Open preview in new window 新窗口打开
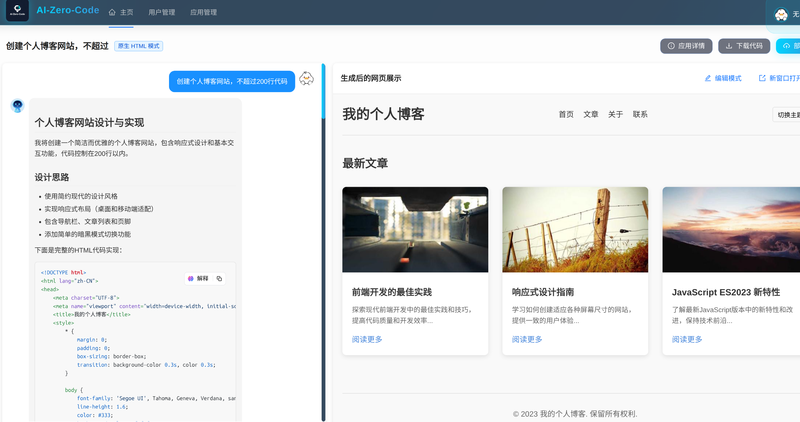Image resolution: width=800 pixels, height=422 pixels. [779, 78]
